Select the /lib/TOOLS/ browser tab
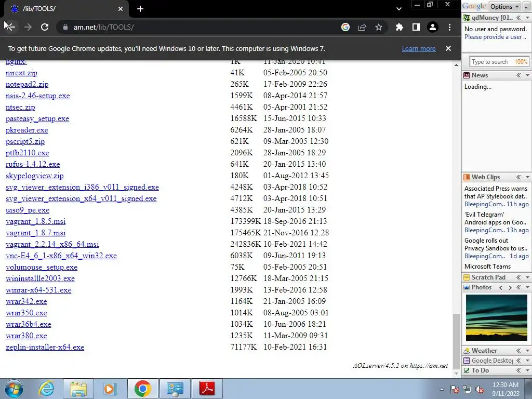The width and height of the screenshot is (532, 399). (x=66, y=9)
